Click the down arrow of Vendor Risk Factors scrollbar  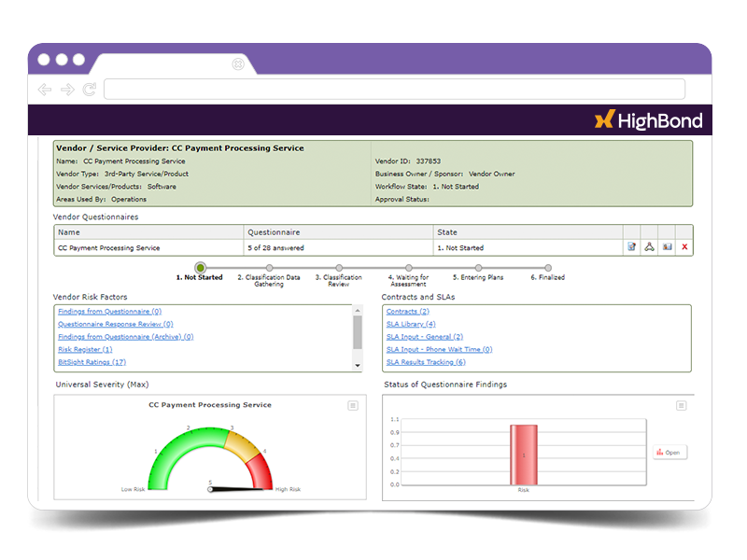coord(358,366)
